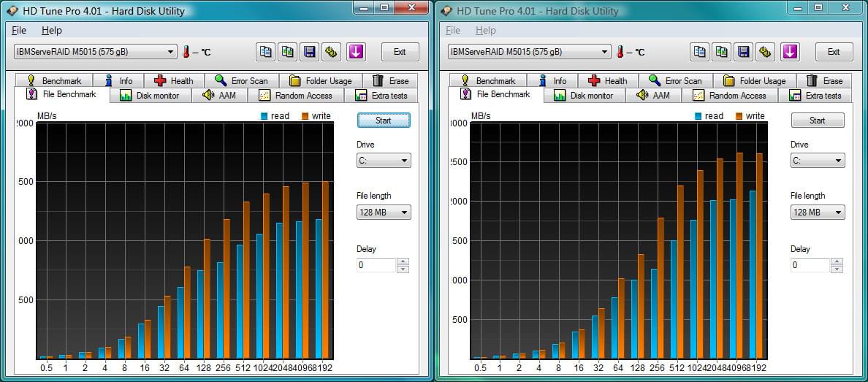The width and height of the screenshot is (868, 382).
Task: Open Drive C: dropdown in right window
Action: coord(818,161)
